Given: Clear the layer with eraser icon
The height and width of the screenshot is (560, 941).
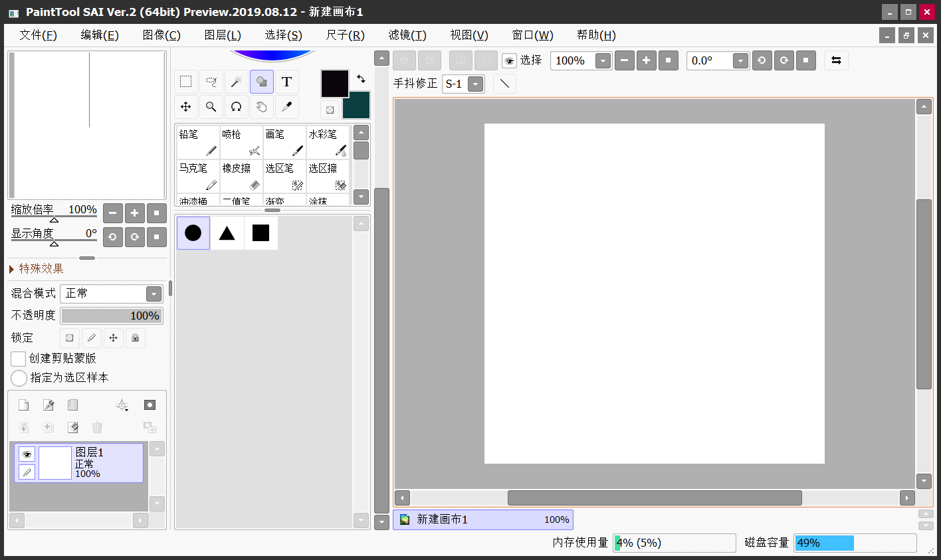Looking at the screenshot, I should coord(73,427).
